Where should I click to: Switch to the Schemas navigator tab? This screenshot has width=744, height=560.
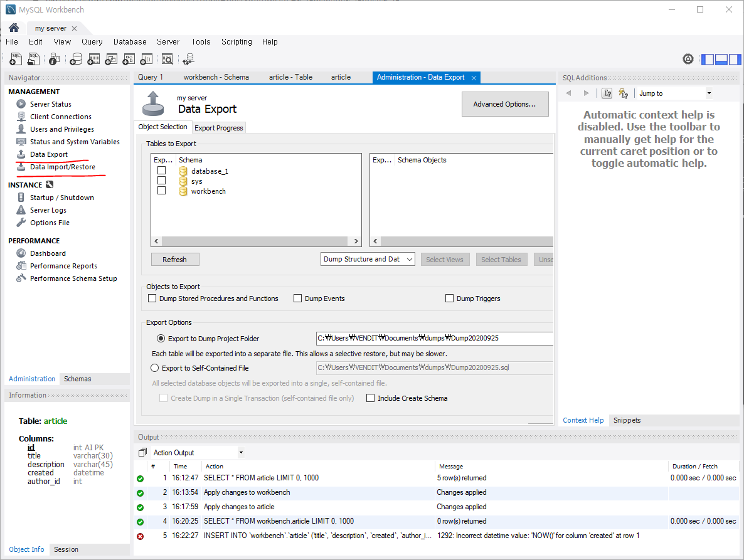coord(78,379)
